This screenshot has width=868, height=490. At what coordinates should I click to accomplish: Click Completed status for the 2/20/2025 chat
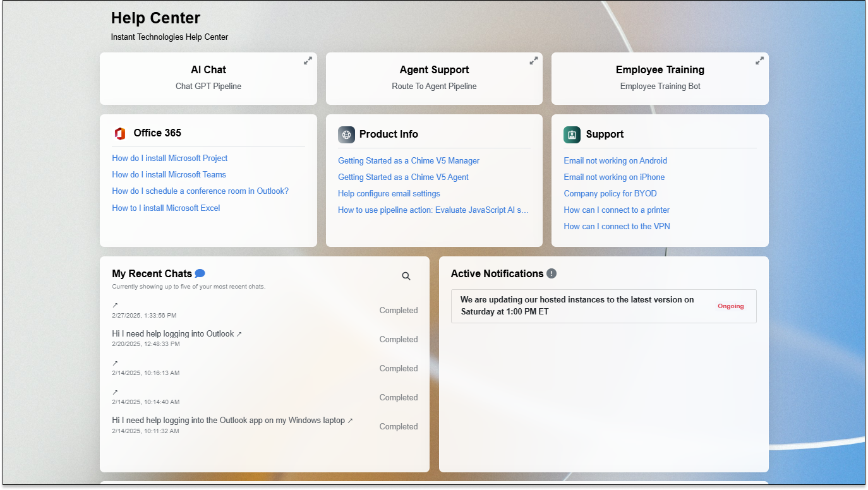click(x=399, y=340)
